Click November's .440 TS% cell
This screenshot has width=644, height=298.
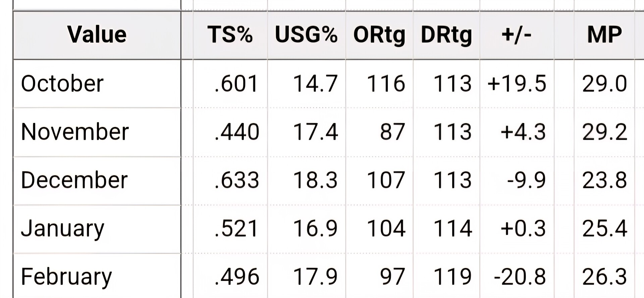237,132
